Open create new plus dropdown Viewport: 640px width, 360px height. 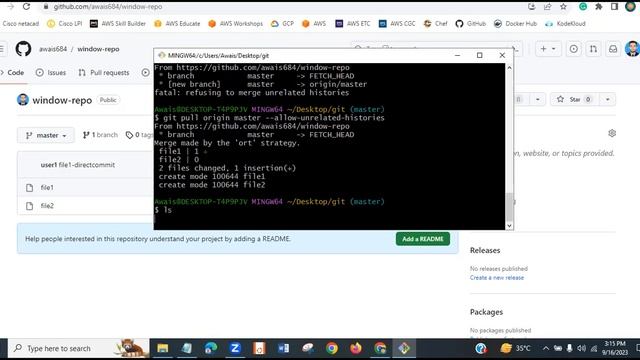[548, 49]
